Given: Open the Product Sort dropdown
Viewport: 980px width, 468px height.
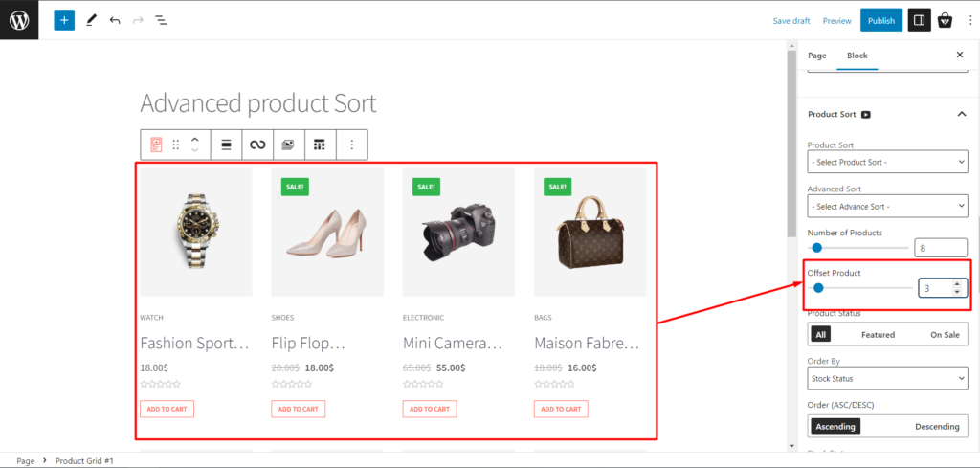Looking at the screenshot, I should tap(887, 162).
